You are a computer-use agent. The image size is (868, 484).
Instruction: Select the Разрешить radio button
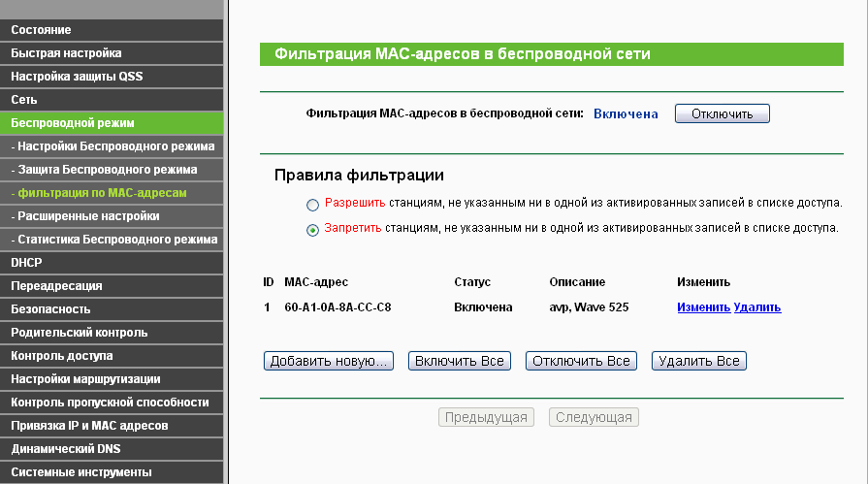312,205
